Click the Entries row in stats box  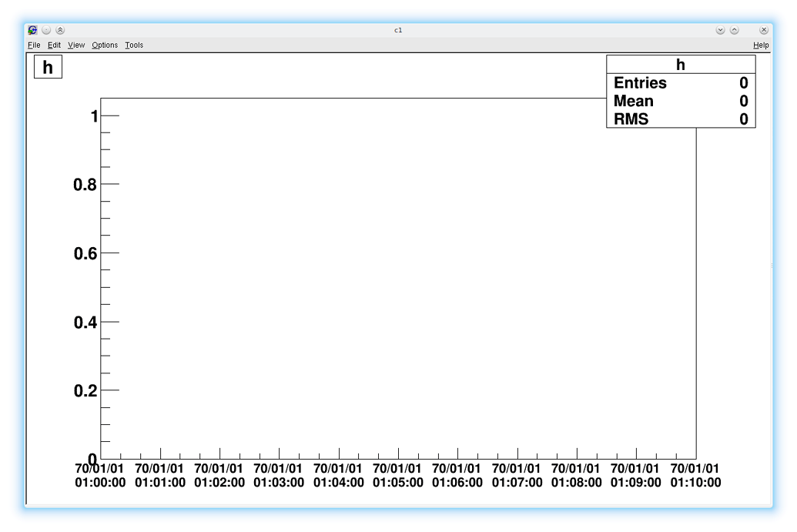[681, 83]
